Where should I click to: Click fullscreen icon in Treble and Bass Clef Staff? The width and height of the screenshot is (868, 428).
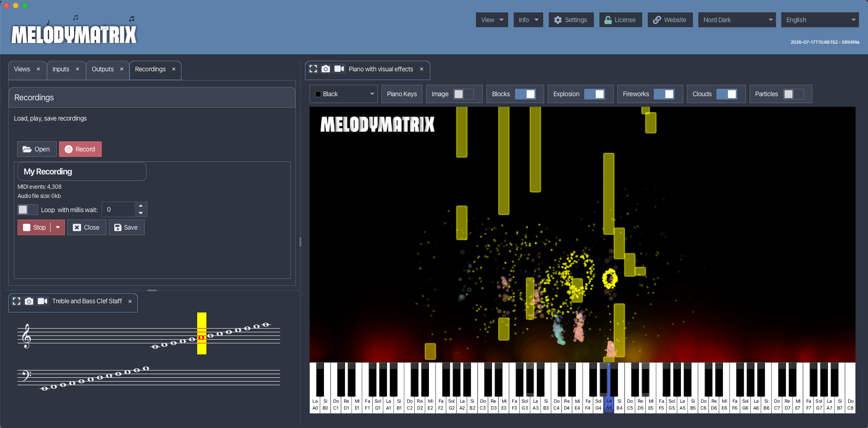click(x=17, y=301)
